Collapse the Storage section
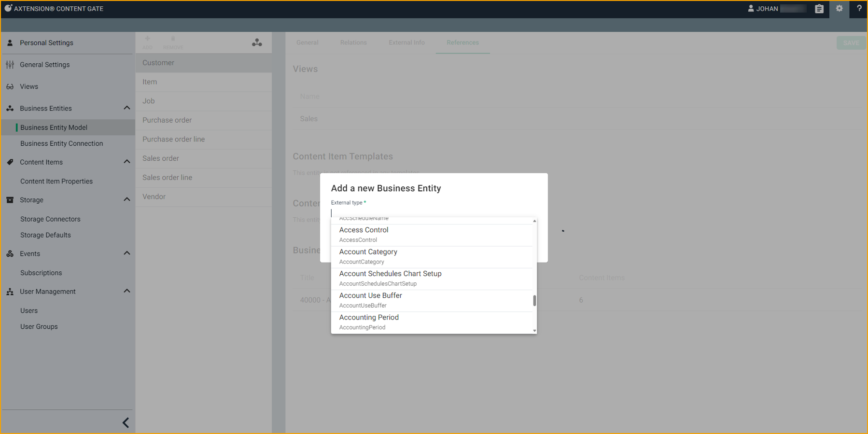This screenshot has width=868, height=434. [x=127, y=199]
